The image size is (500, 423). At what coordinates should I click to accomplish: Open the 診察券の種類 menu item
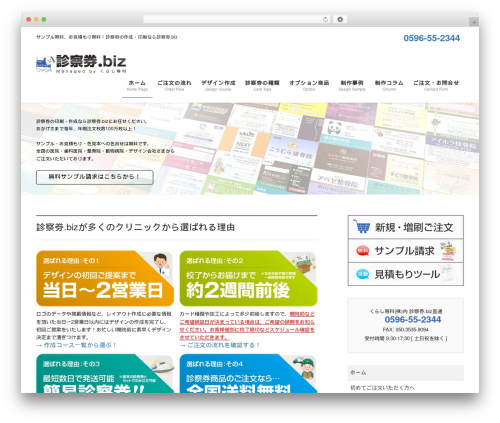(262, 85)
